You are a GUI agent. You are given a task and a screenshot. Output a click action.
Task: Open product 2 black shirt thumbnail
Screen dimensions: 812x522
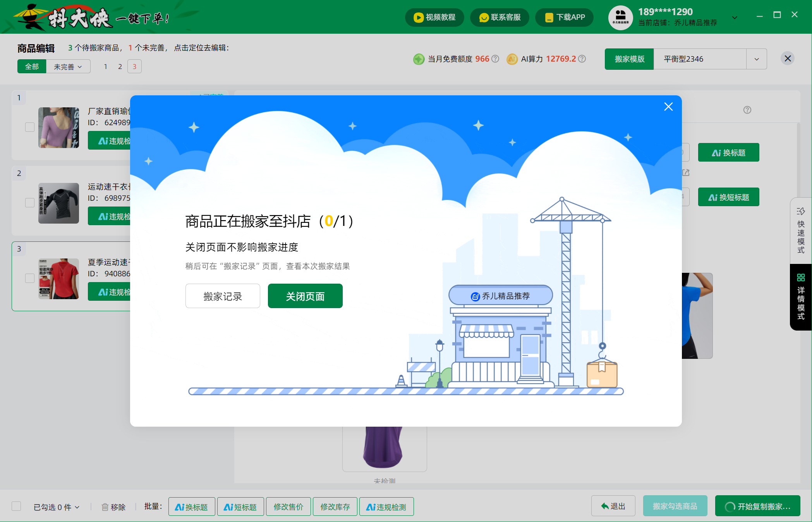click(58, 203)
